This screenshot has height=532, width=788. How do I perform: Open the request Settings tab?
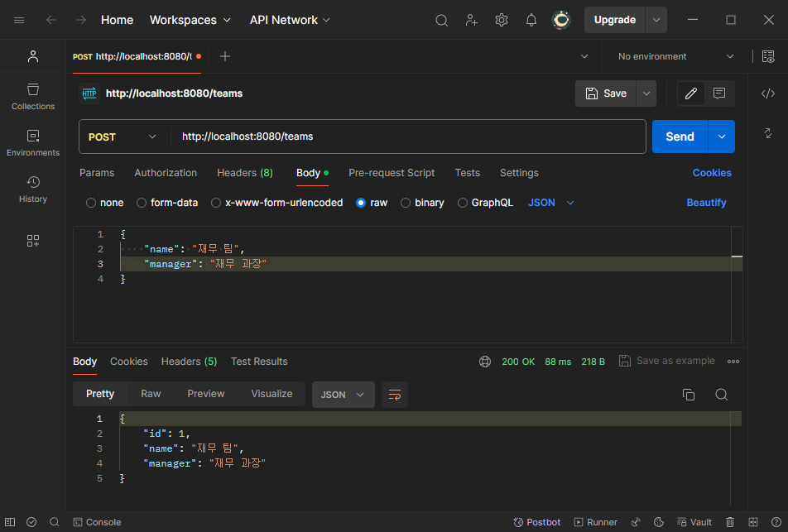coord(519,173)
